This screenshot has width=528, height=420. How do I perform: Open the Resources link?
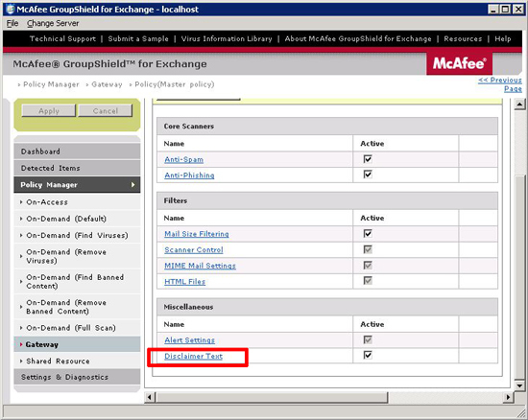(x=463, y=38)
